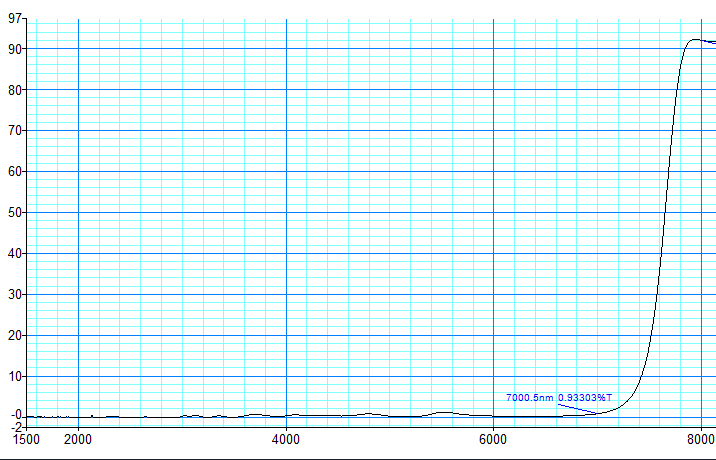The image size is (716, 460).
Task: Click the 1500 x-axis start label
Action: (x=26, y=437)
